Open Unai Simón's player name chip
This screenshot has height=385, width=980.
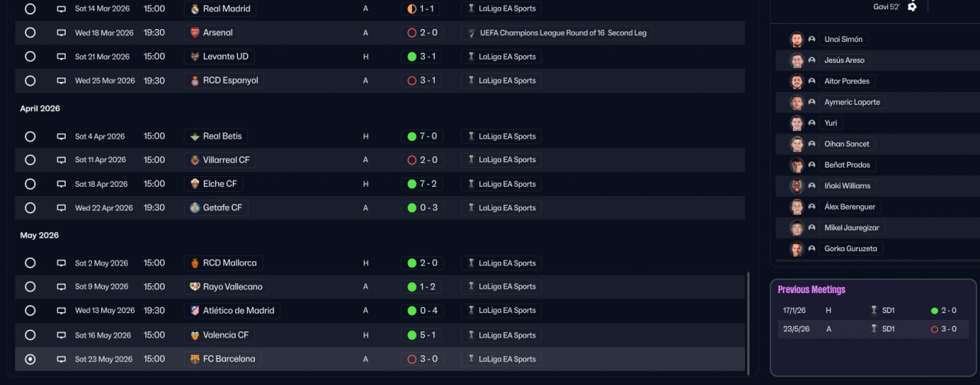(844, 39)
